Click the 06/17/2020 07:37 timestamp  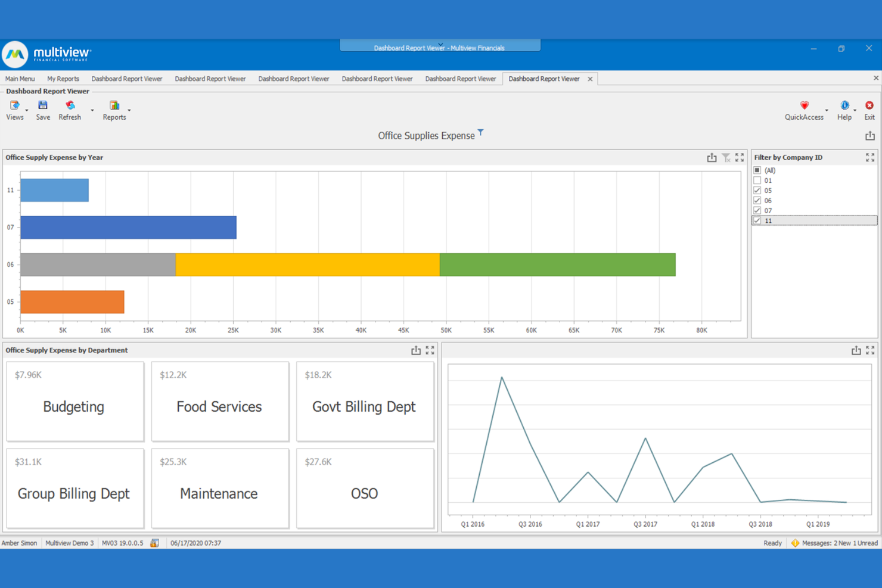click(x=195, y=543)
